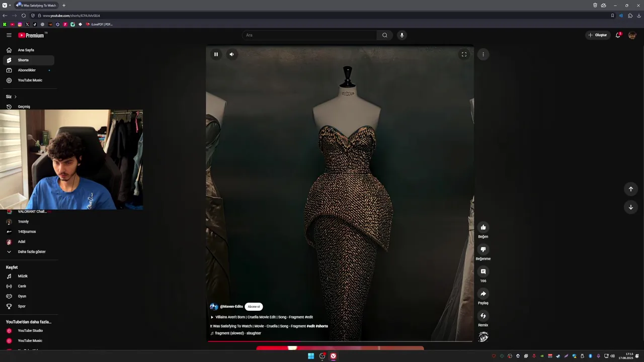Open the Vivaldi browser menu icon

[x=5, y=5]
